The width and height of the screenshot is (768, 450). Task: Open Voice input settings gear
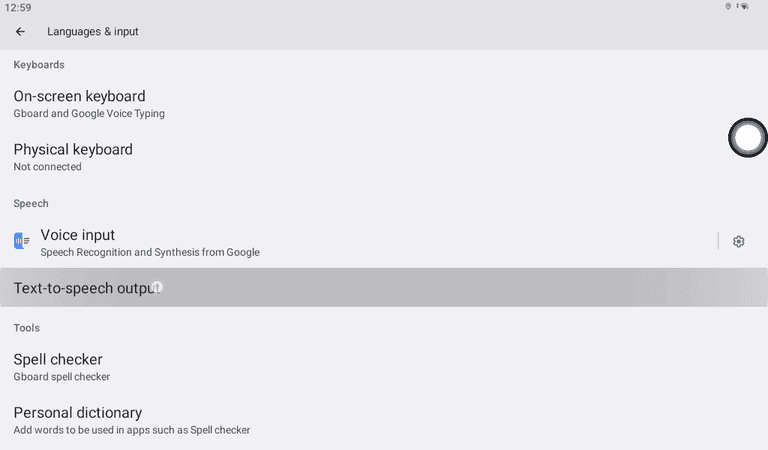[x=739, y=241]
